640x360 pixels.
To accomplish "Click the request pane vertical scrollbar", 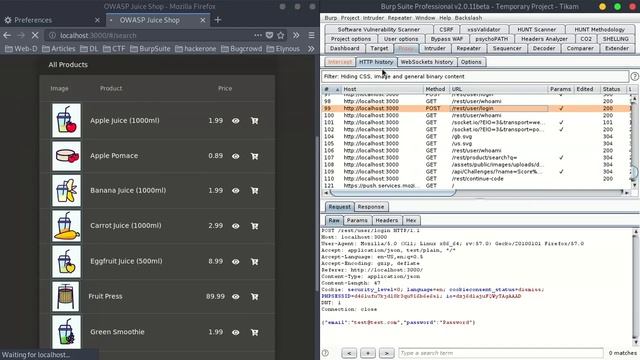I will [x=635, y=288].
